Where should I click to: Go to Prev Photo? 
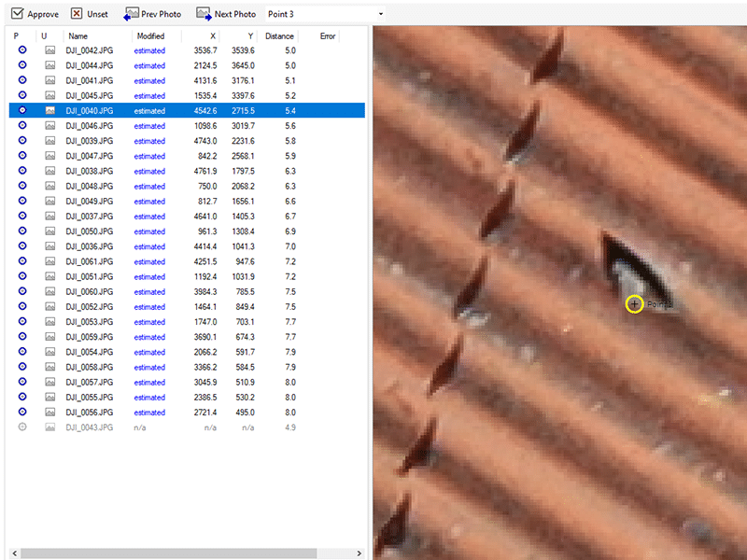point(152,14)
